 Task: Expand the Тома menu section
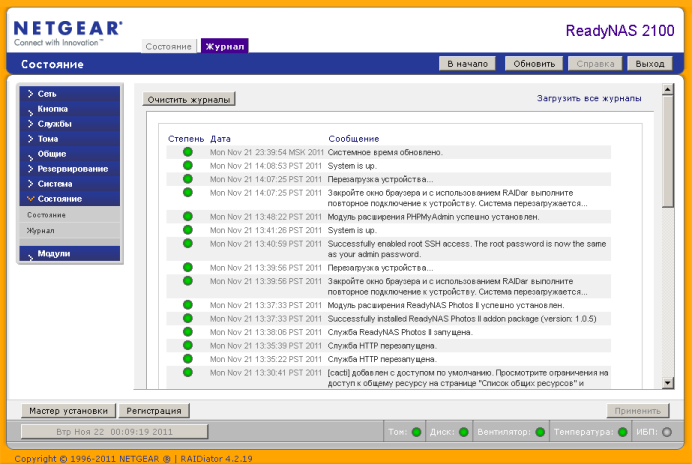pyautogui.click(x=70, y=139)
